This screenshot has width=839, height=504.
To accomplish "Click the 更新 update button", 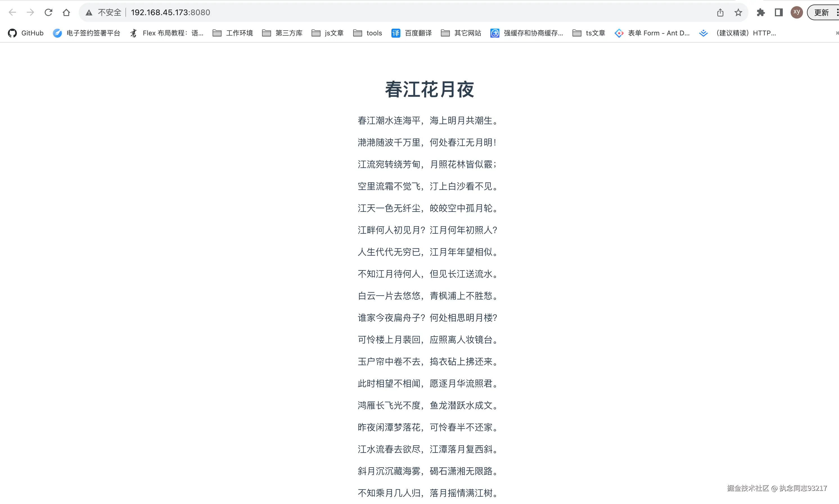I will (x=821, y=13).
